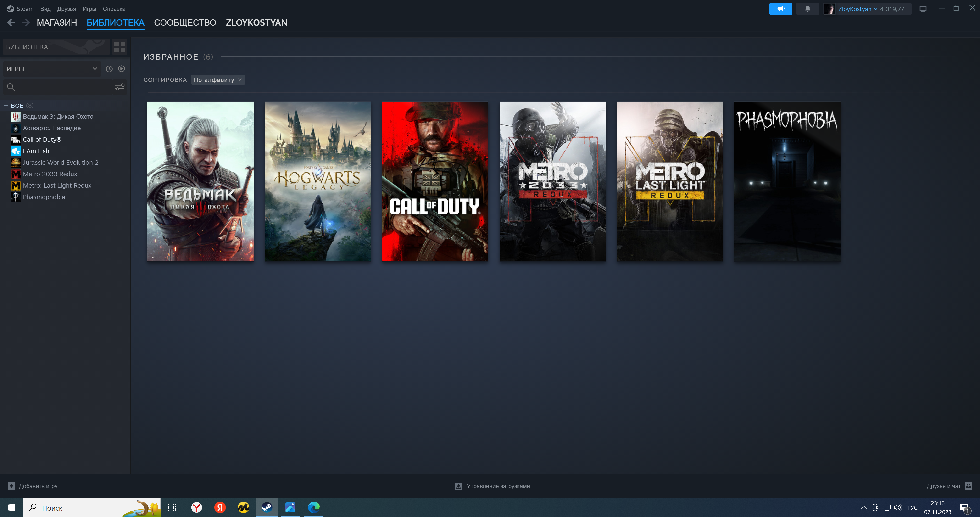Go forward with the right arrow
This screenshot has height=517, width=980.
pyautogui.click(x=26, y=23)
